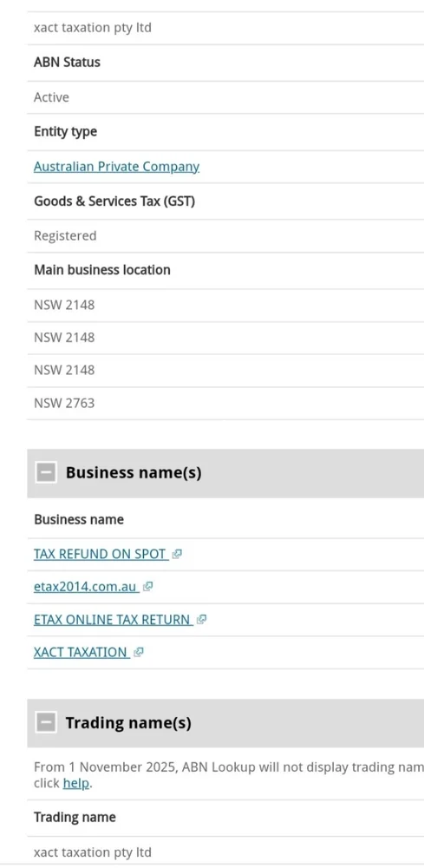424x868 pixels.
Task: Open the Australian Private Company link
Action: tap(116, 166)
